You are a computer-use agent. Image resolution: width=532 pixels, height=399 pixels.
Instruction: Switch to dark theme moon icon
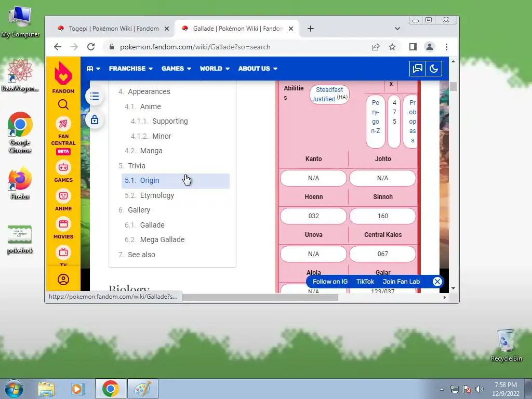tap(434, 69)
